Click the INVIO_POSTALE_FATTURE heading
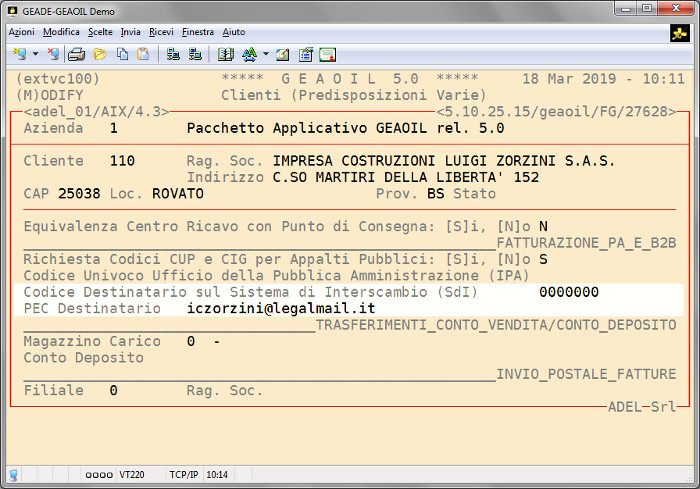 tap(587, 374)
